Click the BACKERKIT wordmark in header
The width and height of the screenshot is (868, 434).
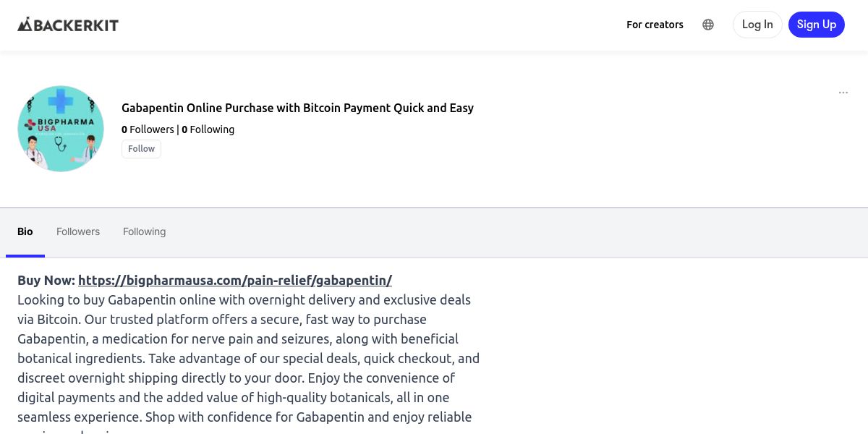pos(77,25)
